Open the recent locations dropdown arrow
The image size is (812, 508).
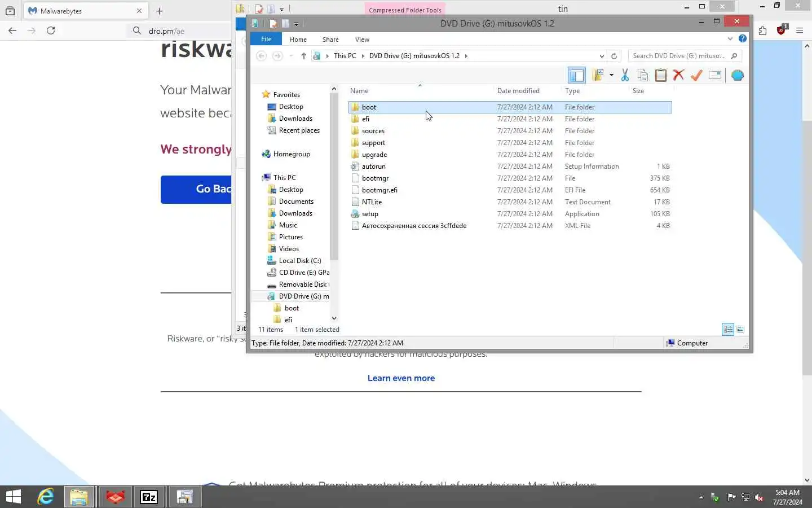point(291,55)
